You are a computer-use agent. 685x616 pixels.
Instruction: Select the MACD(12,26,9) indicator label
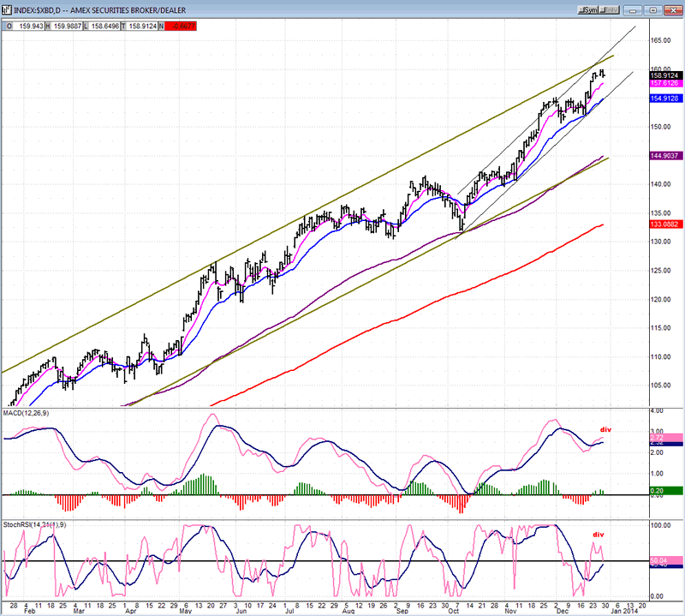tap(33, 416)
